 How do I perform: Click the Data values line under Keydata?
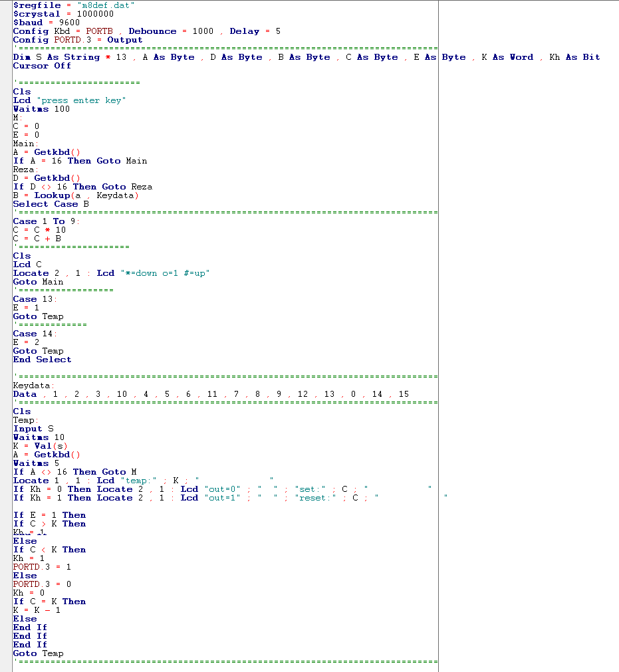[211, 394]
